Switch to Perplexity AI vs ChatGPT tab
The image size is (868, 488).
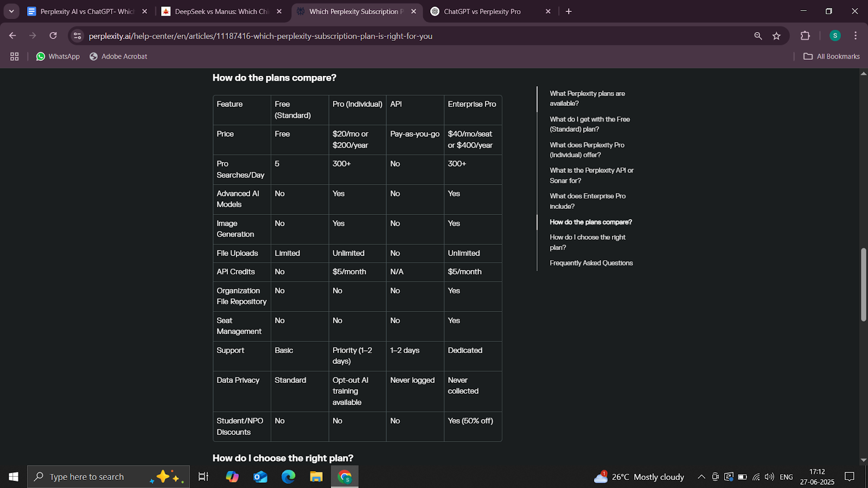[x=87, y=11]
